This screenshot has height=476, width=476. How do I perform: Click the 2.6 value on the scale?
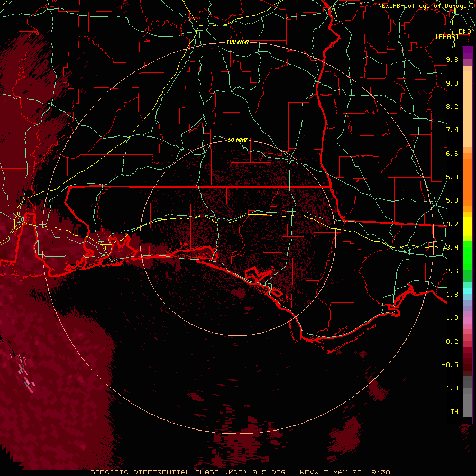click(452, 271)
